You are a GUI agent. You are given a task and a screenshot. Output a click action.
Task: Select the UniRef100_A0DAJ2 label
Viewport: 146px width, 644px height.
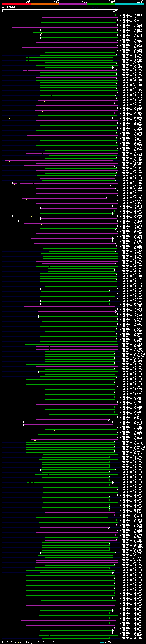coord(131,35)
